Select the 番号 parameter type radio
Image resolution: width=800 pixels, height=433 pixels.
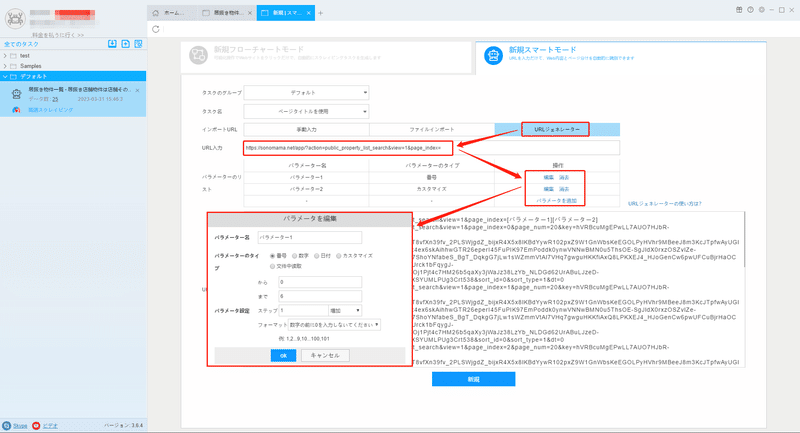click(x=272, y=256)
